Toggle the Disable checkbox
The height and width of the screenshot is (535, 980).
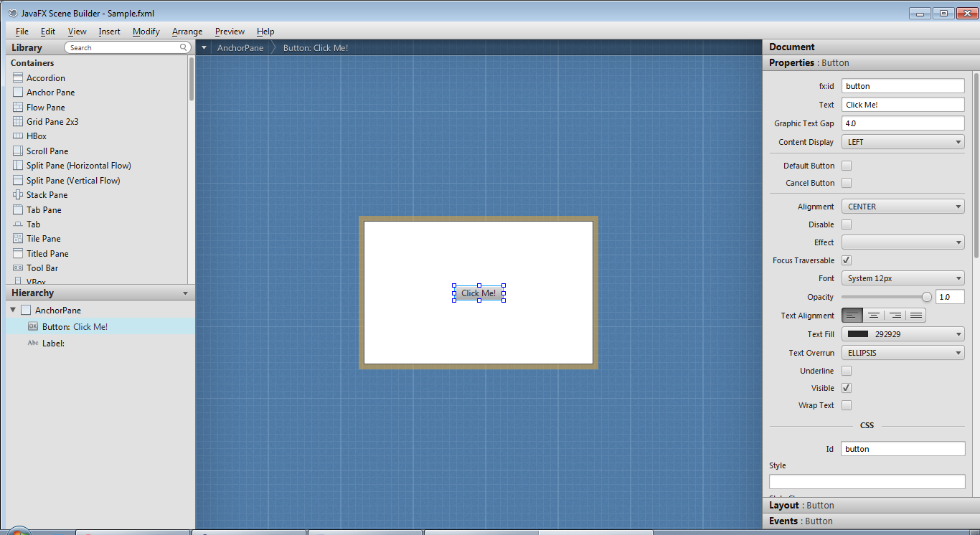pyautogui.click(x=847, y=224)
